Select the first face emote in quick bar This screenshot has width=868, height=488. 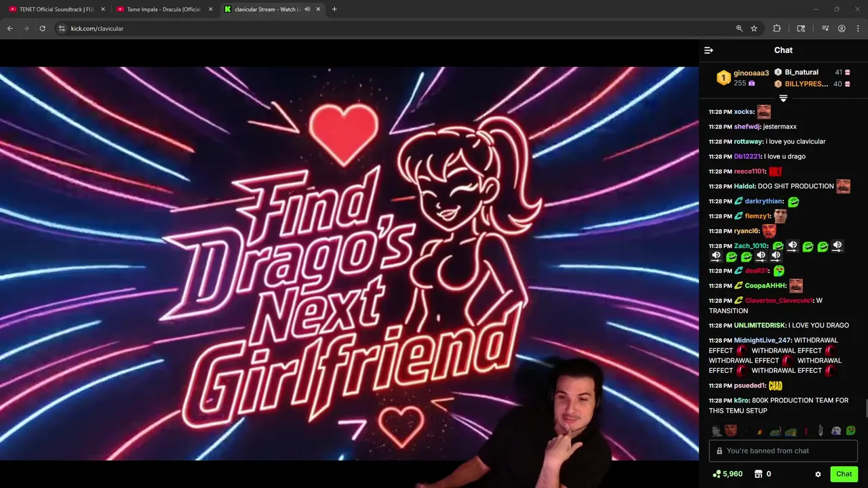click(717, 430)
